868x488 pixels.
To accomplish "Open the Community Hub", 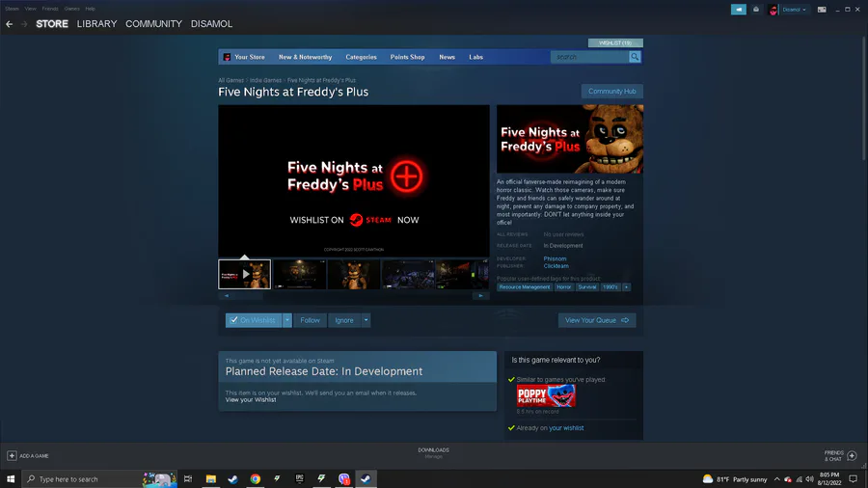I will pyautogui.click(x=611, y=92).
